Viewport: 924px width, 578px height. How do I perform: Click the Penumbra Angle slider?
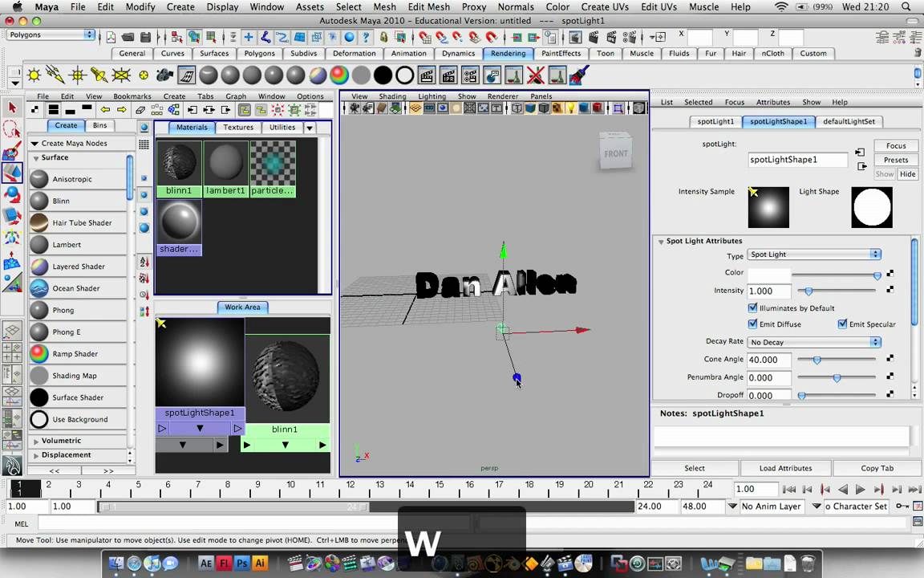click(837, 377)
